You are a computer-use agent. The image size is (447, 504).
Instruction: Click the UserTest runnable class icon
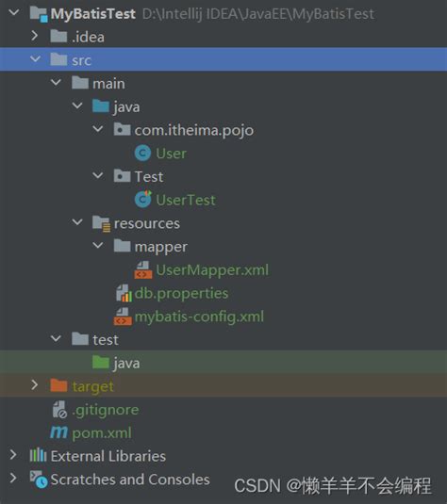pos(143,200)
